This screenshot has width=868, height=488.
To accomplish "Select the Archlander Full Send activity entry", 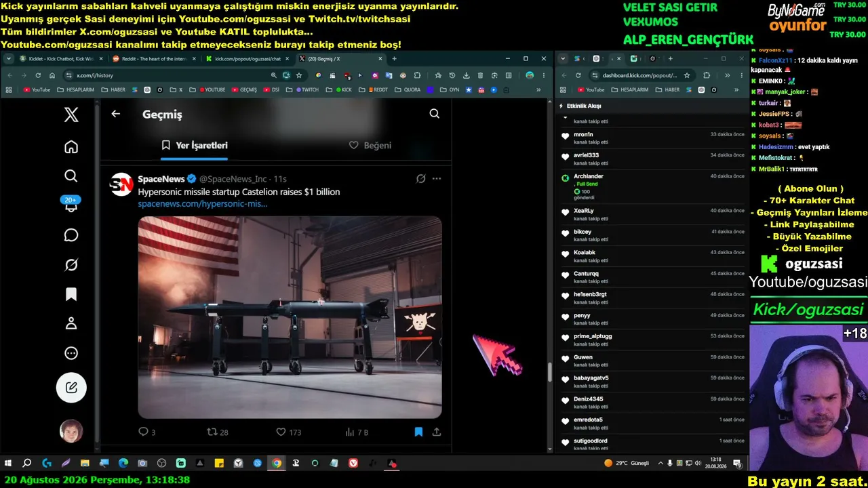I will (654, 186).
